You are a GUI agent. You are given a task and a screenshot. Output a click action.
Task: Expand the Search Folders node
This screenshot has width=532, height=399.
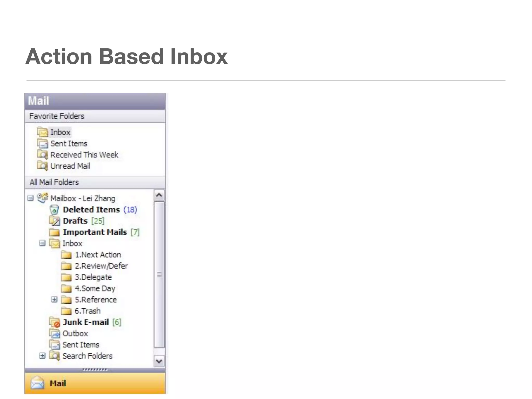point(42,356)
